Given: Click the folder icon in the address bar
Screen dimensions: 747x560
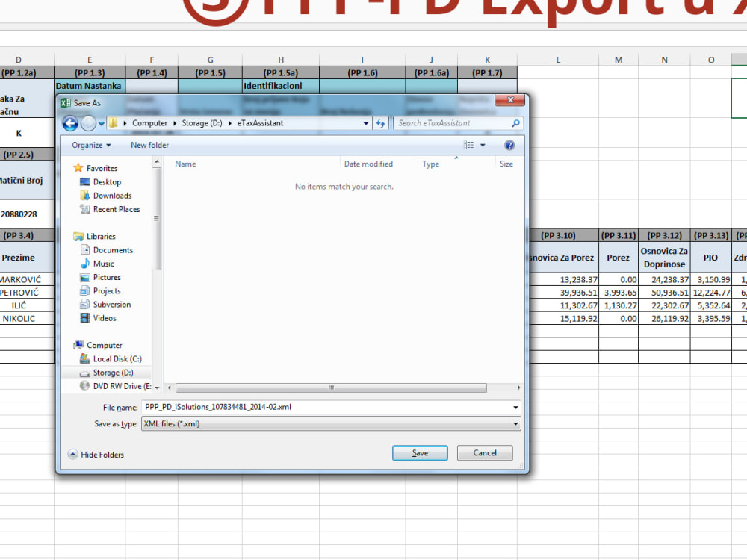Looking at the screenshot, I should click(x=114, y=123).
